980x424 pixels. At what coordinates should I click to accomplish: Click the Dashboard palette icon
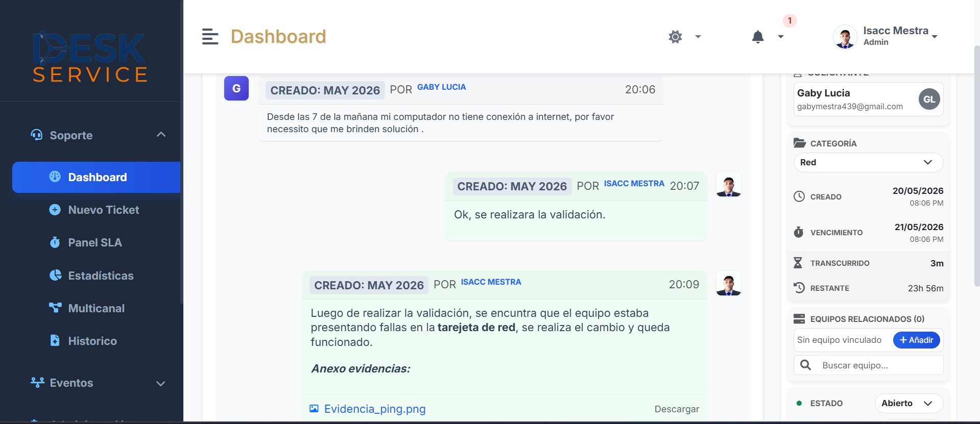(x=55, y=177)
